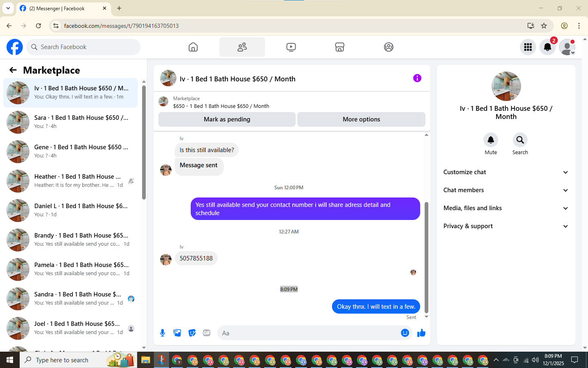The height and width of the screenshot is (368, 588).
Task: Open Sara's conversation
Action: pyautogui.click(x=70, y=122)
